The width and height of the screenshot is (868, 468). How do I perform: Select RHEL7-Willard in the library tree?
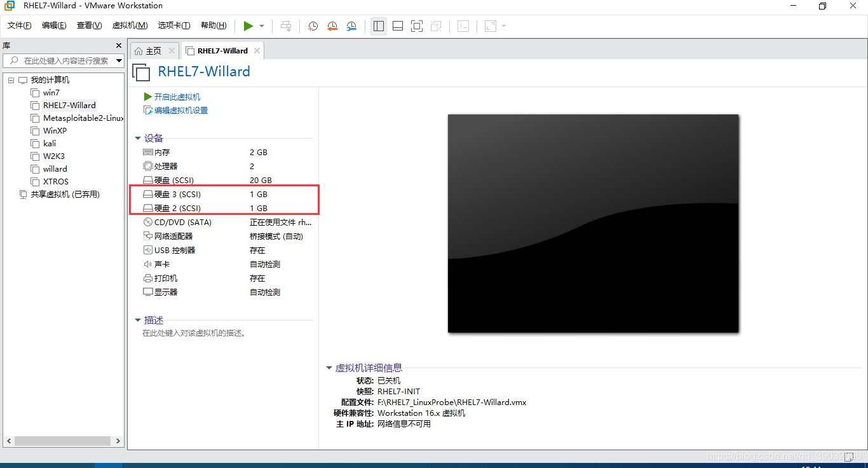(69, 106)
